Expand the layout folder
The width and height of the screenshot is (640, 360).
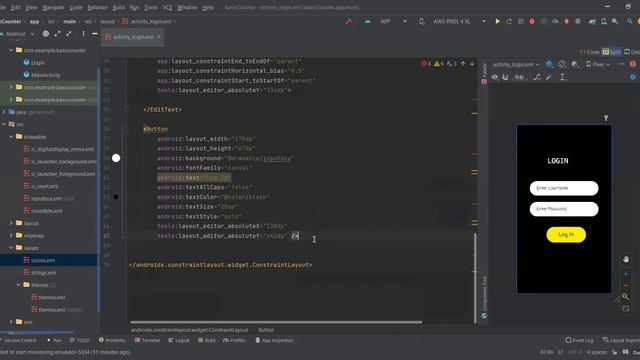(x=11, y=223)
